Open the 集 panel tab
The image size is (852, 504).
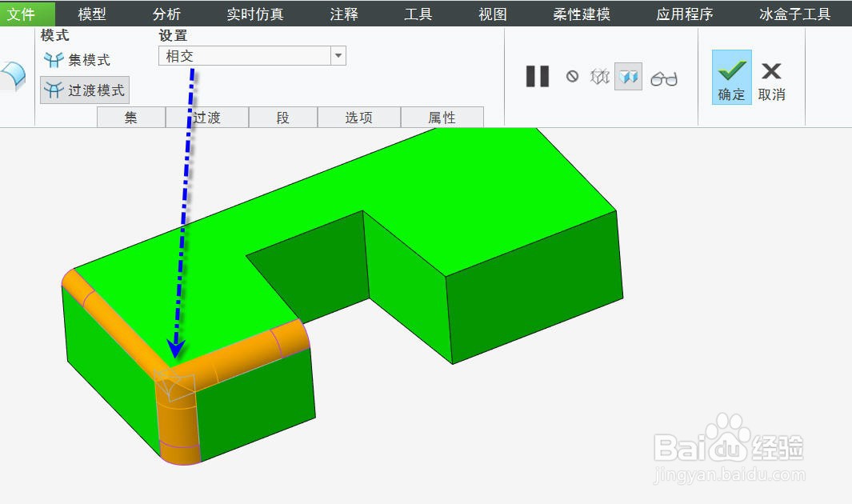pos(131,118)
